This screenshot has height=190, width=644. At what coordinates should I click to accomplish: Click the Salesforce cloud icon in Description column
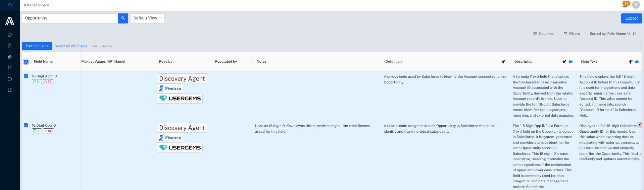pos(571,62)
